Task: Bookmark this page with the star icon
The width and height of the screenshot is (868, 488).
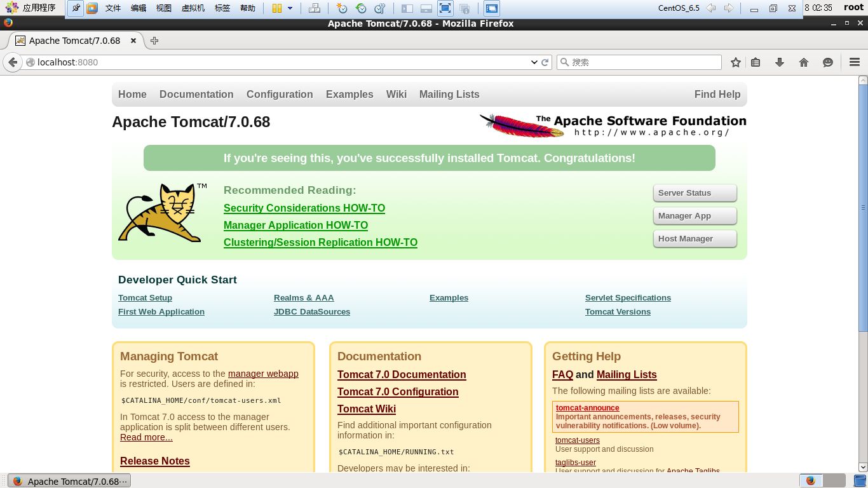Action: click(736, 62)
